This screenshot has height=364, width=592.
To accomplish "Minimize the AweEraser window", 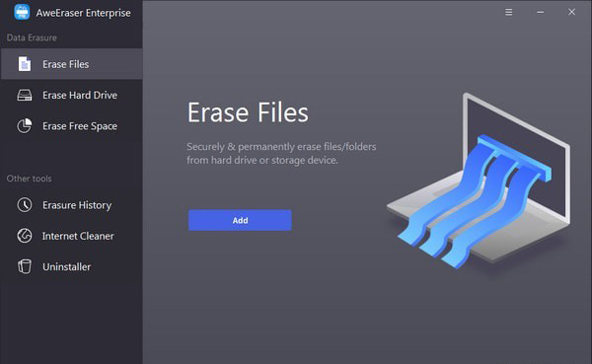I will tap(541, 12).
